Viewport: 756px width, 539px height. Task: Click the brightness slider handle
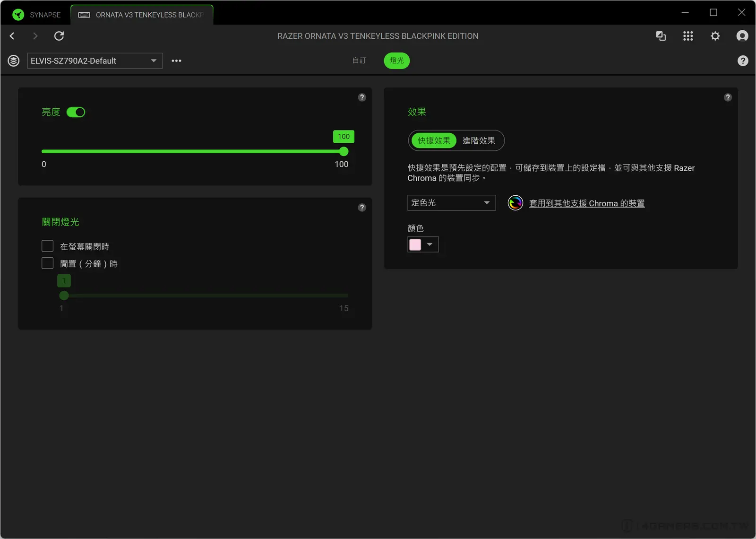[x=344, y=151]
